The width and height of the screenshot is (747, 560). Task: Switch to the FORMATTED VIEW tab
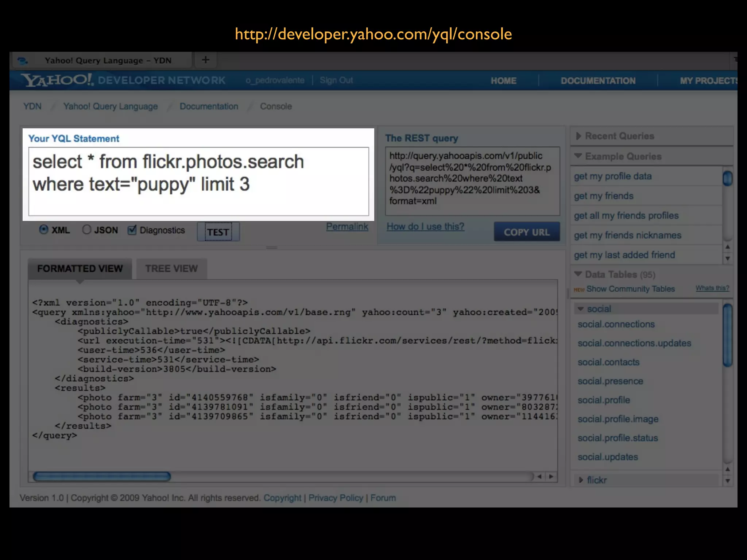pos(80,269)
